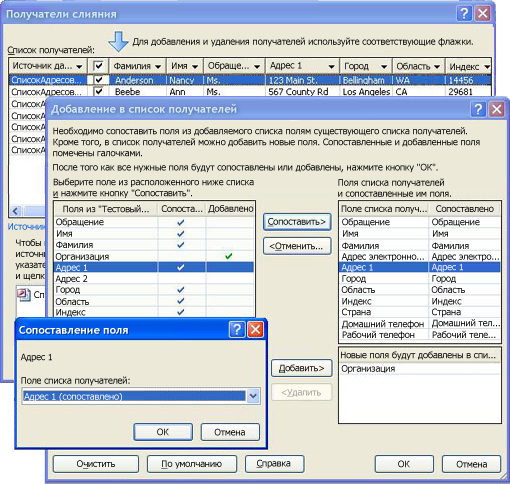
Task: Toggle the select-all checkbox in header
Action: [x=98, y=66]
